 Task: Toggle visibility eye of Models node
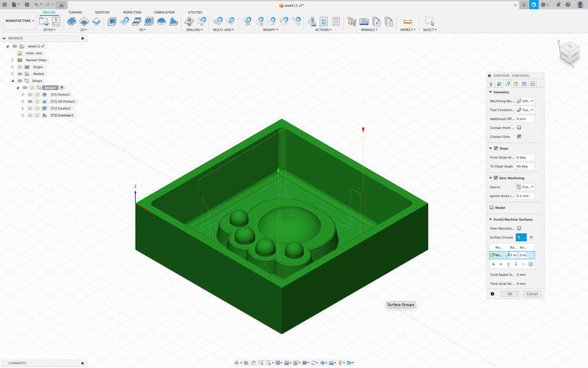click(x=20, y=74)
